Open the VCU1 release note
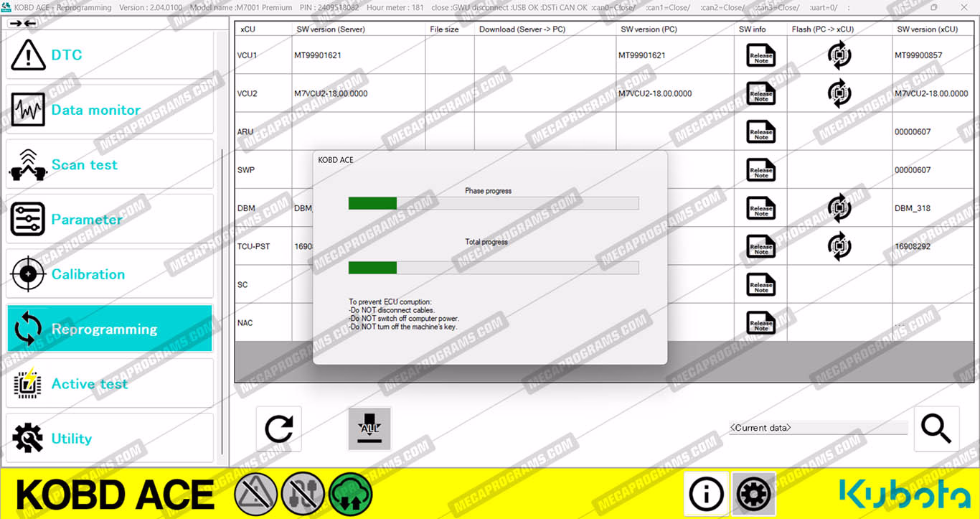This screenshot has width=980, height=519. (x=760, y=55)
